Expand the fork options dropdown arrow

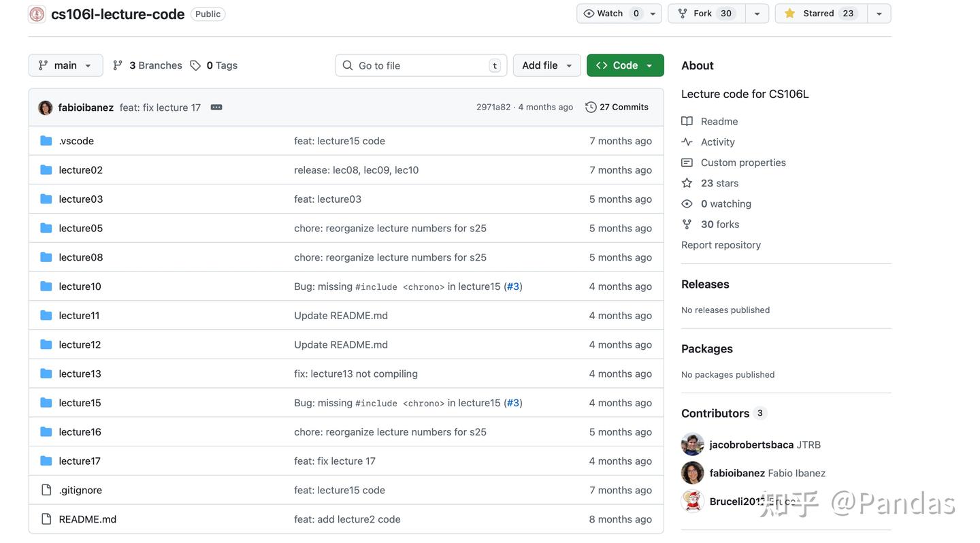[x=757, y=14]
